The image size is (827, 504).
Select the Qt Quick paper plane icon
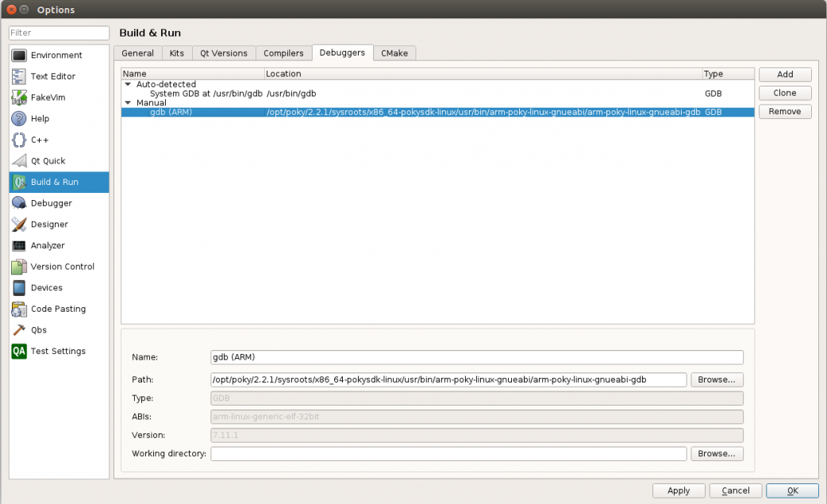[19, 161]
